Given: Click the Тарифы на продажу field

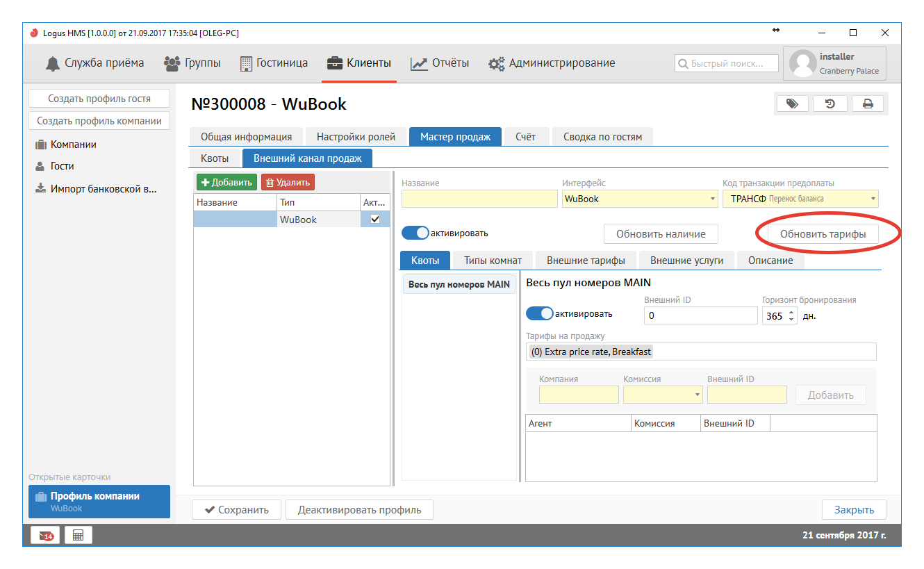Looking at the screenshot, I should [x=701, y=352].
